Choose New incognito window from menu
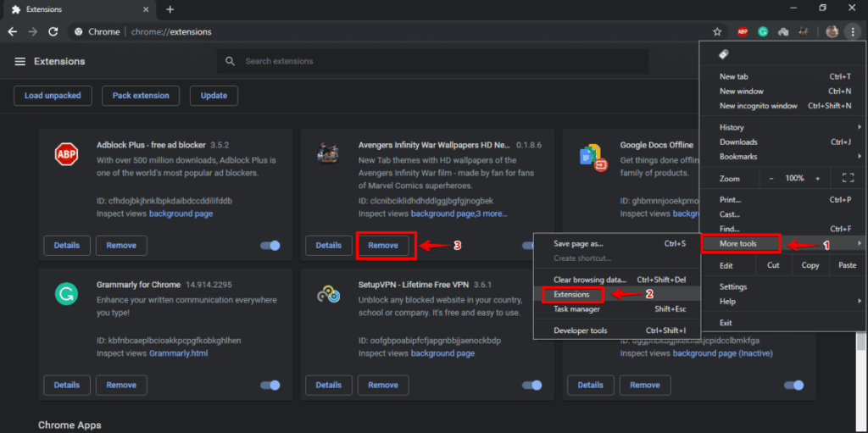The width and height of the screenshot is (868, 433). 758,106
